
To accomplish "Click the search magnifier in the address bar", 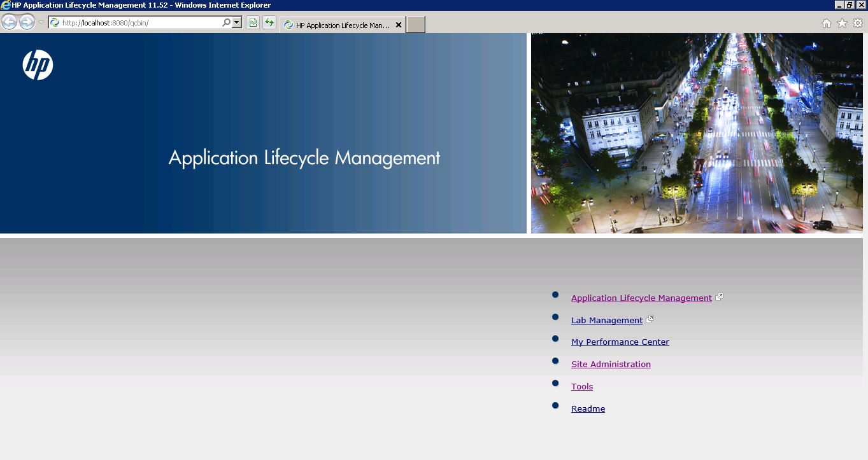I will click(x=226, y=23).
